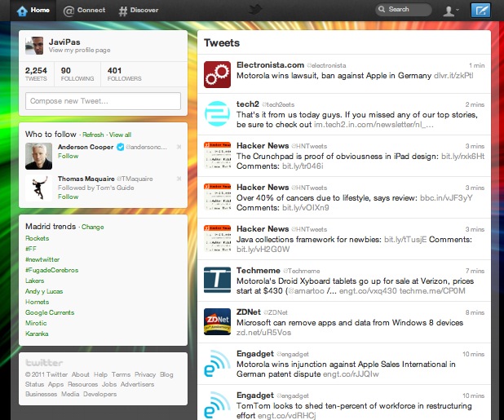Click Engadget avatar on Motorola injunction tweet
504x420 pixels.
(217, 363)
